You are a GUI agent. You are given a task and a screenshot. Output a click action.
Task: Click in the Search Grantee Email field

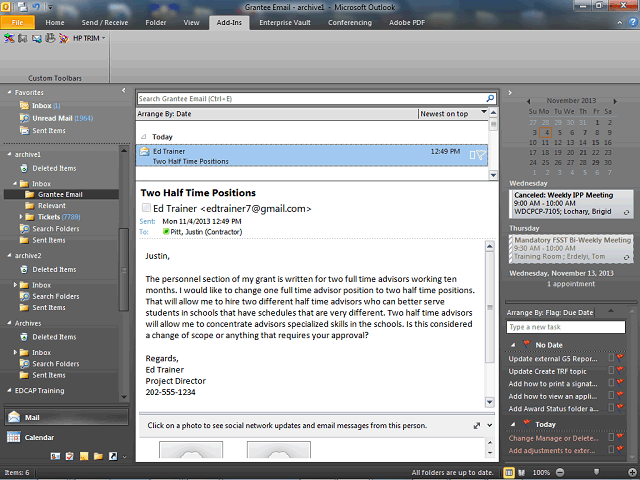[310, 98]
